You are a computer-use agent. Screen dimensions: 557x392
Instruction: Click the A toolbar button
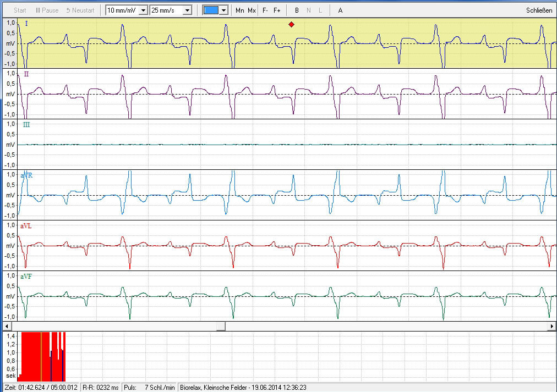point(340,10)
